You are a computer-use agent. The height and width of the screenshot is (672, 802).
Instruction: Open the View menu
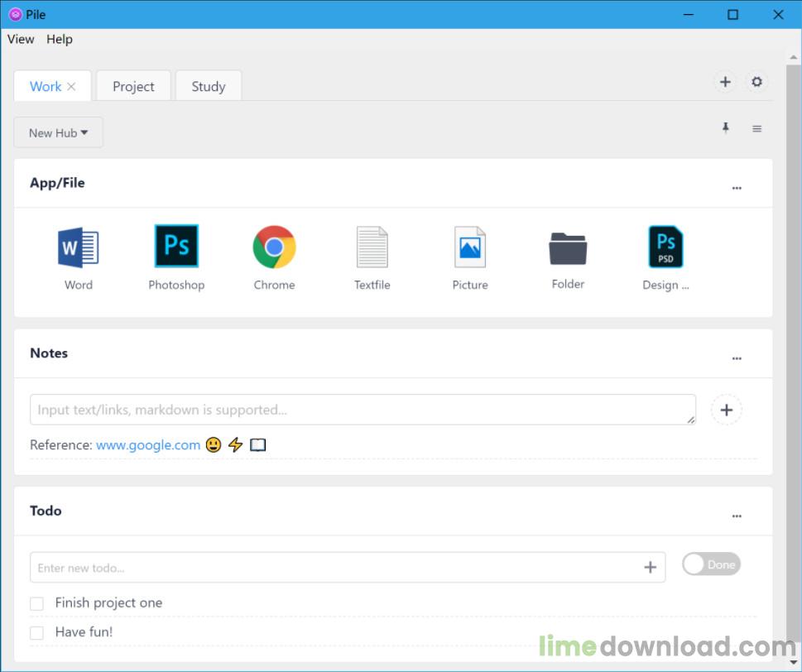click(x=21, y=40)
